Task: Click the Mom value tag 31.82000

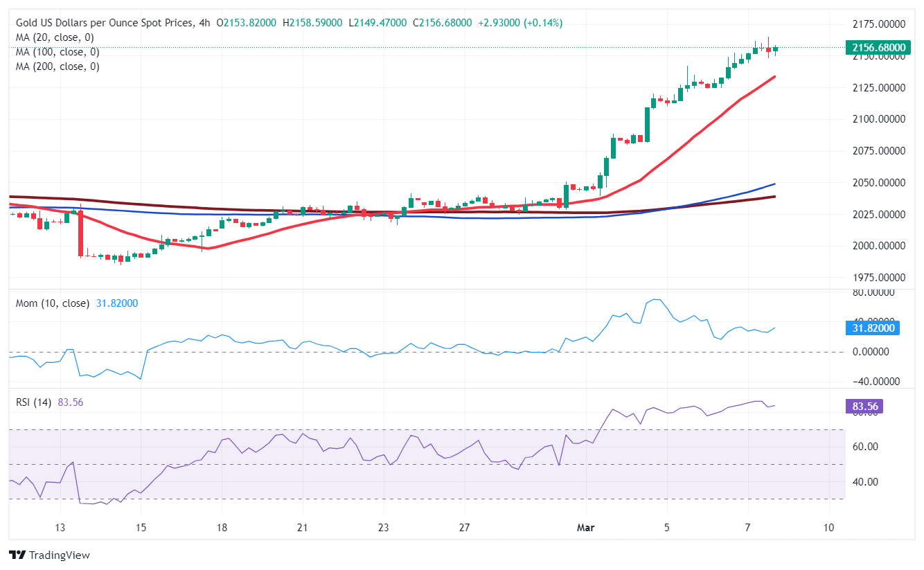Action: 874,328
